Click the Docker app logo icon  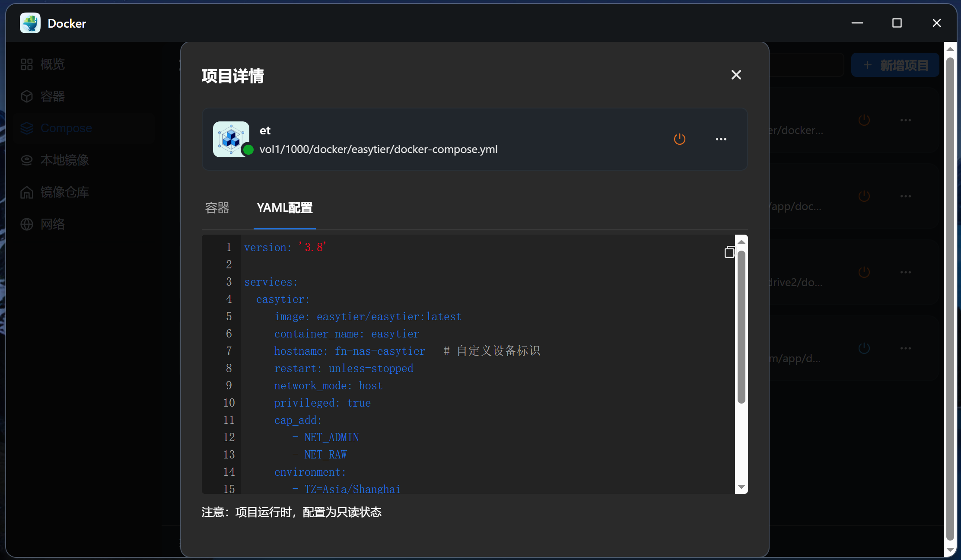(x=29, y=23)
